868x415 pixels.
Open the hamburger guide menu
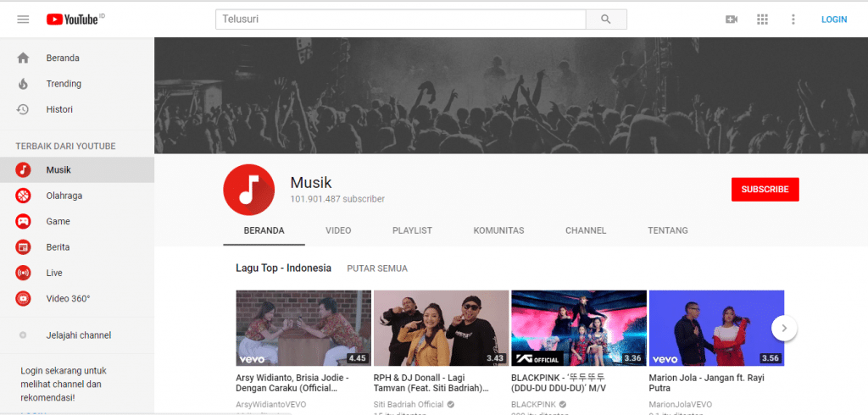coord(23,19)
